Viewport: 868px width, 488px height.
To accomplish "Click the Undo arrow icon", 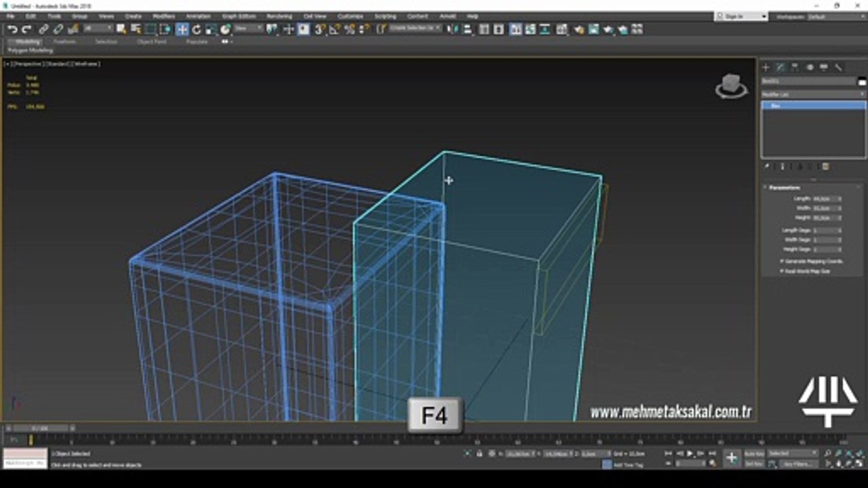I will [12, 29].
